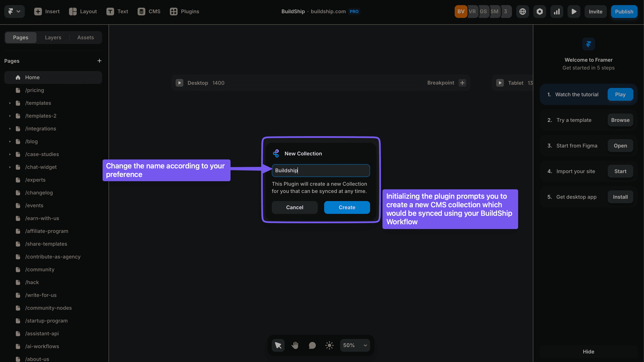Click the /affiliate-program page icon
Screen dimensions: 644x362
click(18, 231)
